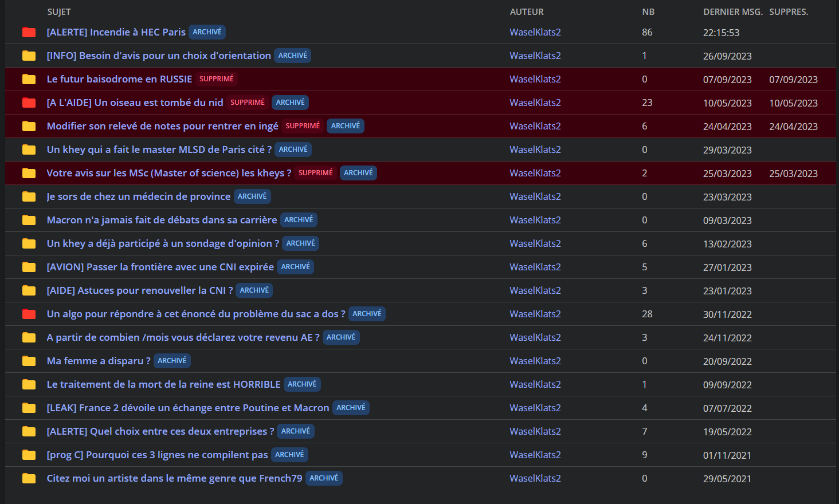Click the red folder icon beside Un oiseau est tombé du nid

point(29,103)
